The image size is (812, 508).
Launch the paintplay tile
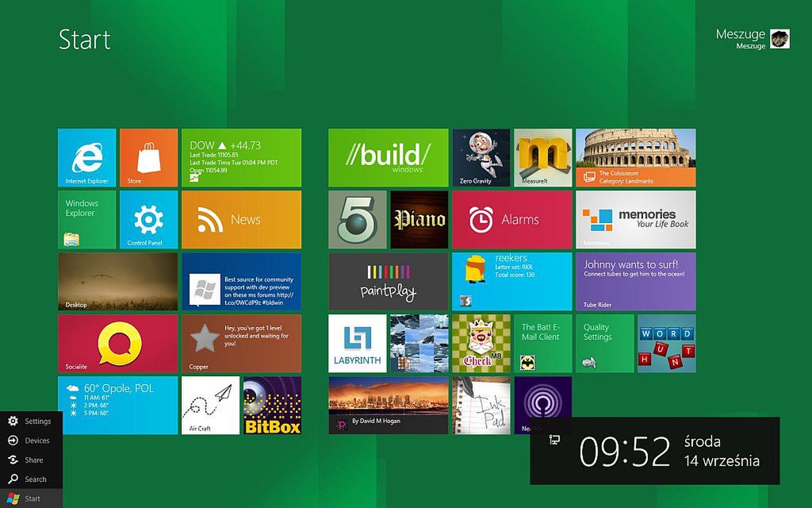pyautogui.click(x=389, y=282)
